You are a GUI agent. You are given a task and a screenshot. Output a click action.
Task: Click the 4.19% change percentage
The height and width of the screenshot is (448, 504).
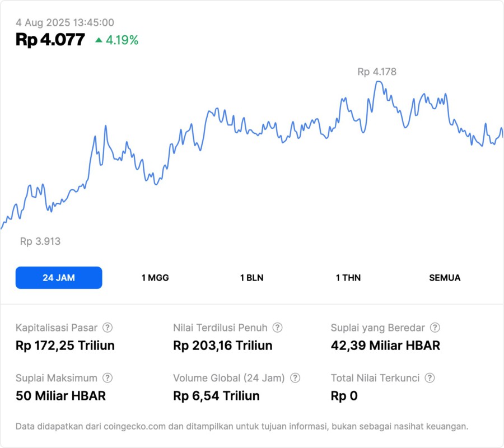coord(122,40)
